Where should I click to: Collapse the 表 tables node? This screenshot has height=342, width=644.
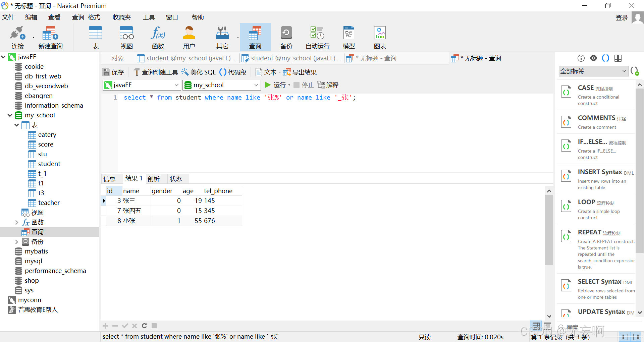pyautogui.click(x=17, y=125)
